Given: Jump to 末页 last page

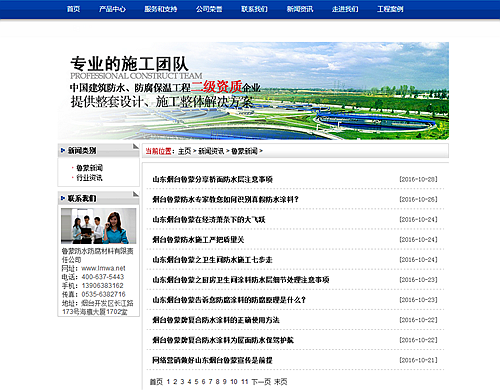Looking at the screenshot, I should tap(280, 382).
